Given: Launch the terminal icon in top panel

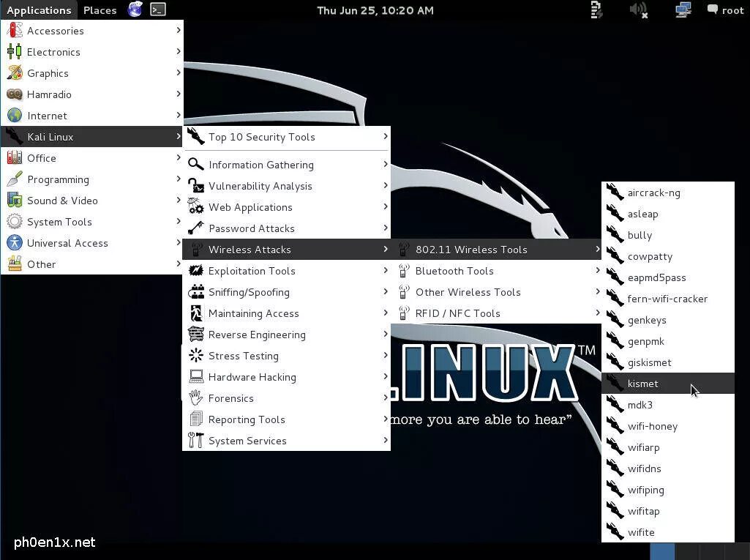Looking at the screenshot, I should pyautogui.click(x=158, y=10).
